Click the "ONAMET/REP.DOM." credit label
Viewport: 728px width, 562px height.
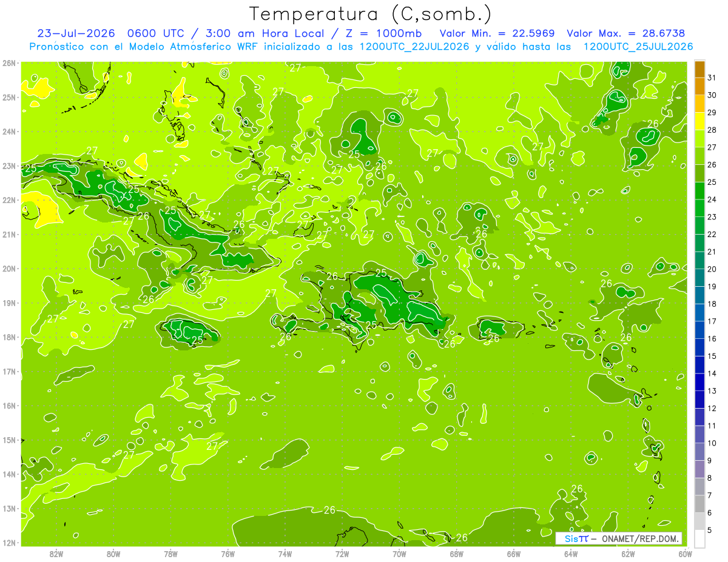[x=641, y=539]
